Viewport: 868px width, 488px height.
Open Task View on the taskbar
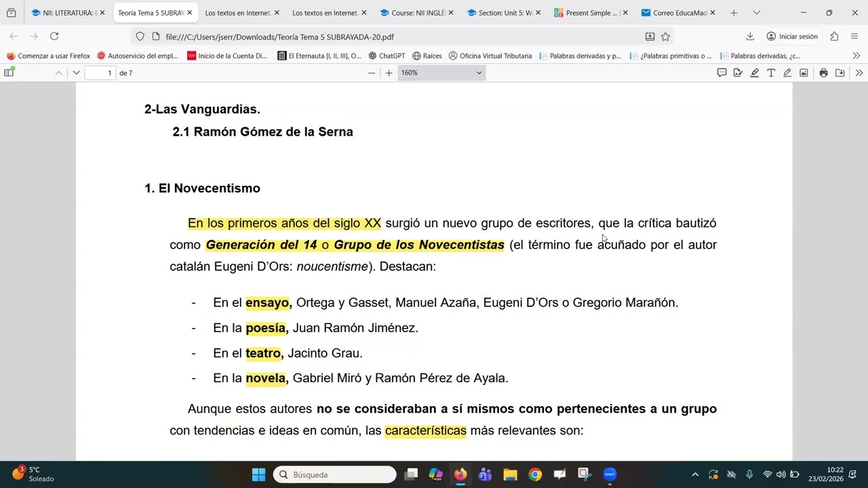click(411, 474)
